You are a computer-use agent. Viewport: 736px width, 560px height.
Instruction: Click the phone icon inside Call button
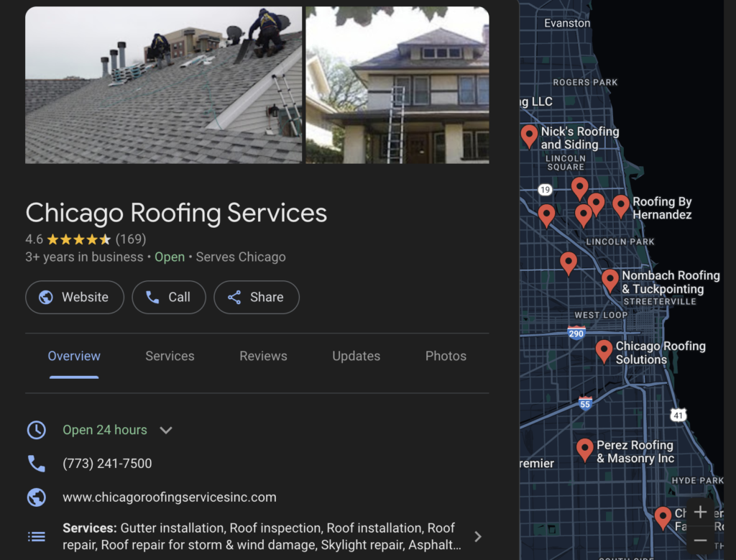click(x=152, y=297)
